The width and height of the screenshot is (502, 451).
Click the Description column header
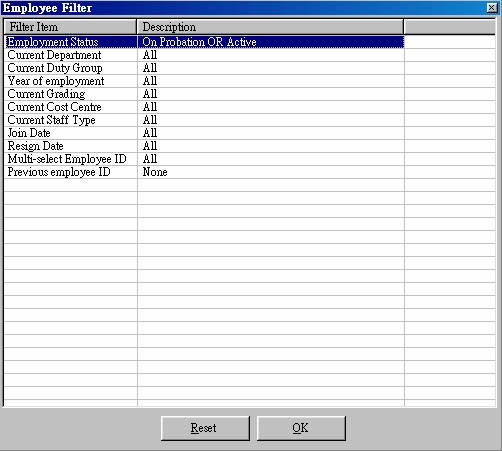(270, 27)
